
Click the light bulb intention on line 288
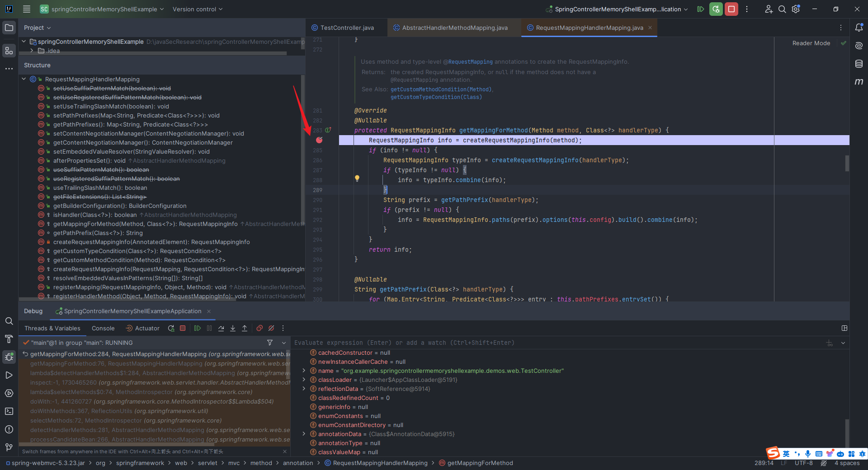[357, 179]
